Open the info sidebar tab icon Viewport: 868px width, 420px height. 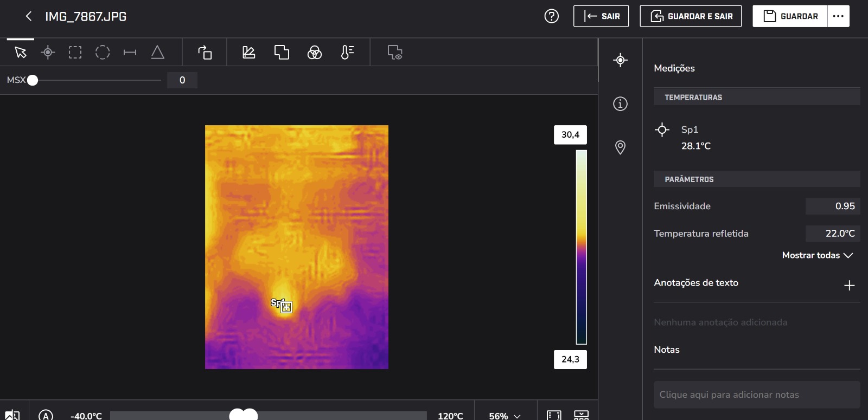621,104
